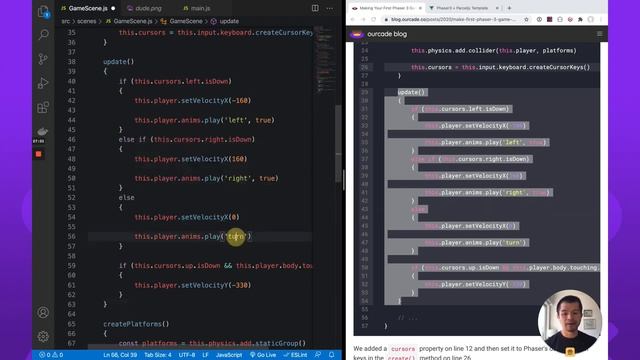Reload the browser page
The width and height of the screenshot is (640, 360).
(x=373, y=19)
